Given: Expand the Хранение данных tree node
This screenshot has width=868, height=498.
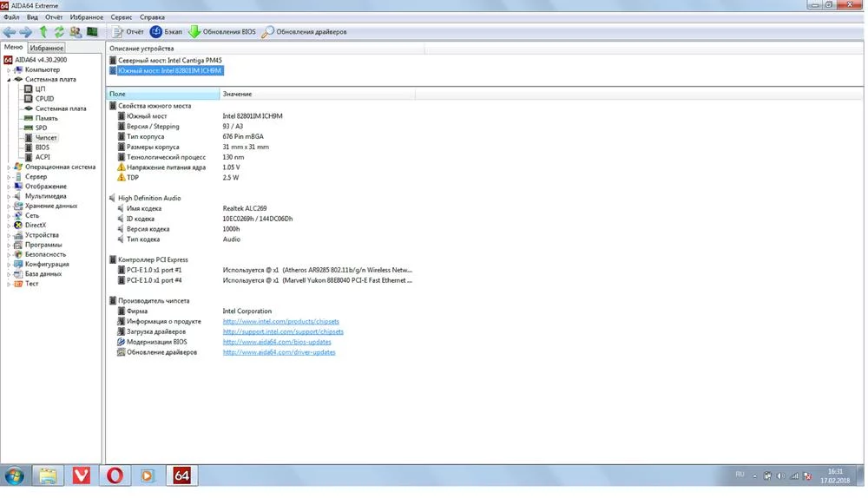Looking at the screenshot, I should click(9, 206).
